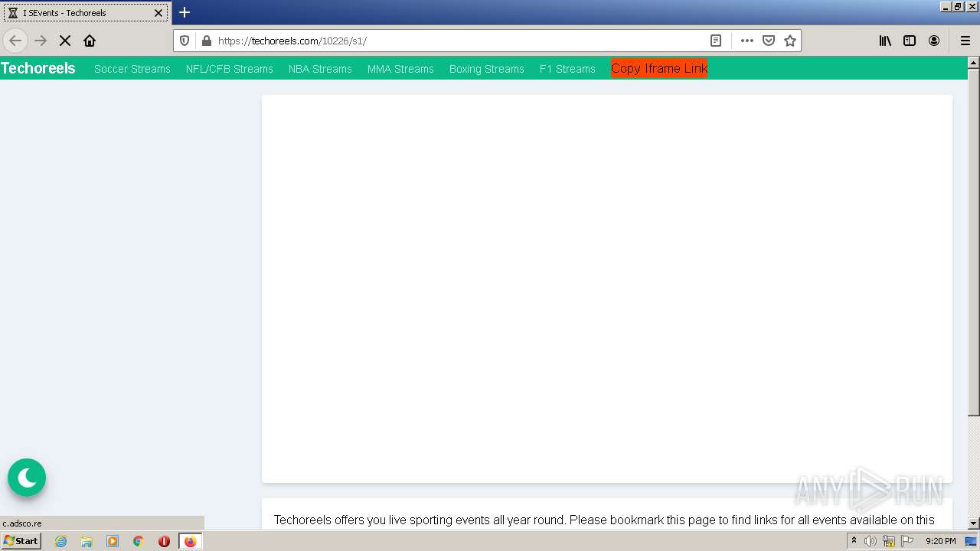The height and width of the screenshot is (551, 980).
Task: Open a new tab with plus button
Action: [185, 12]
